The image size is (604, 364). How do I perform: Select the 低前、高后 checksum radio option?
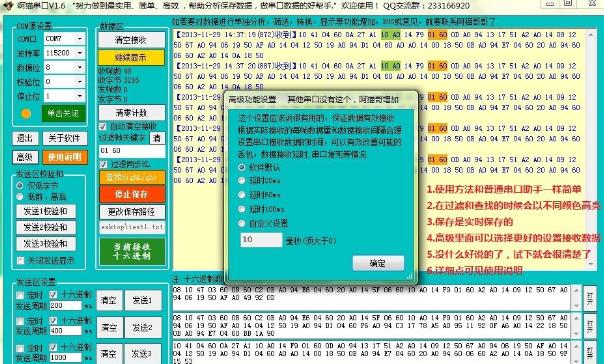tap(20, 197)
